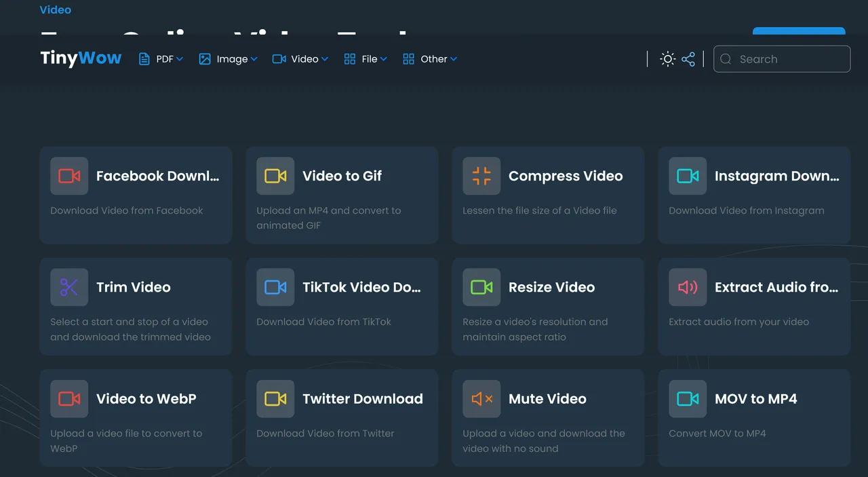
Task: Click the MOV to MP4 teal camera icon
Action: point(688,399)
